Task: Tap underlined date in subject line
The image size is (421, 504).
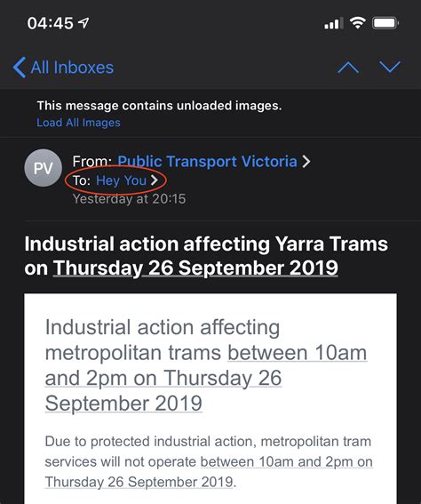Action: [x=195, y=268]
